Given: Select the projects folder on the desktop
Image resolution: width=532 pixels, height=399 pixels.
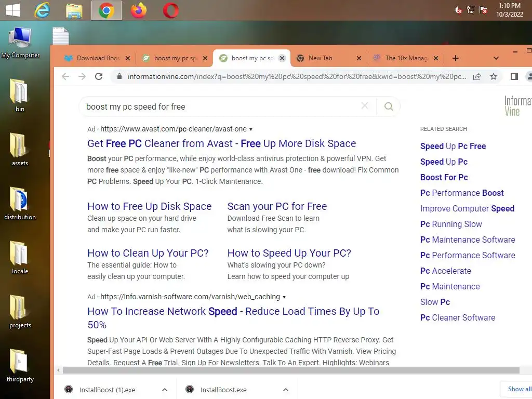Looking at the screenshot, I should [x=20, y=312].
